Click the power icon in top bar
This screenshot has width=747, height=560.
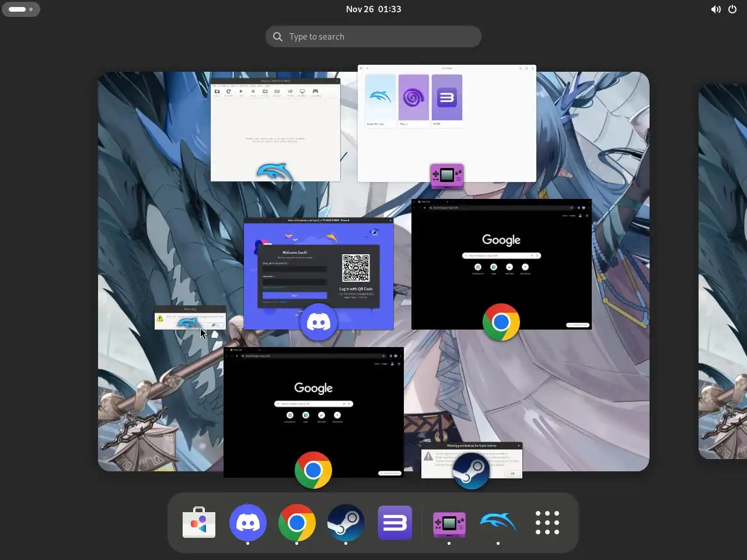732,9
